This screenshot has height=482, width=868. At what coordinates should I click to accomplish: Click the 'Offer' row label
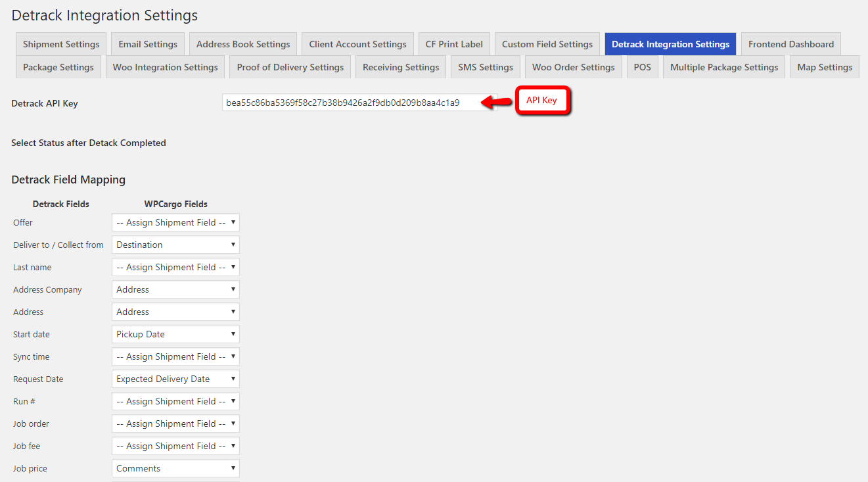coord(23,222)
